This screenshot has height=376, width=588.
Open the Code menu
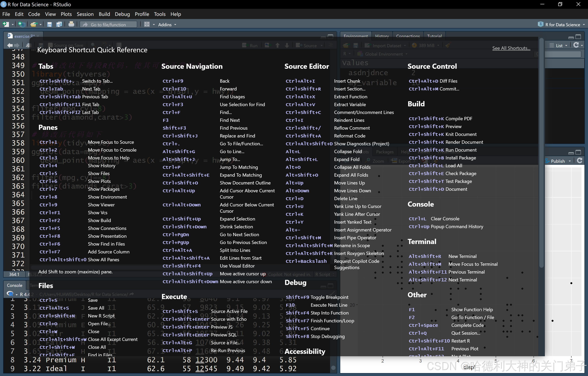coord(34,14)
